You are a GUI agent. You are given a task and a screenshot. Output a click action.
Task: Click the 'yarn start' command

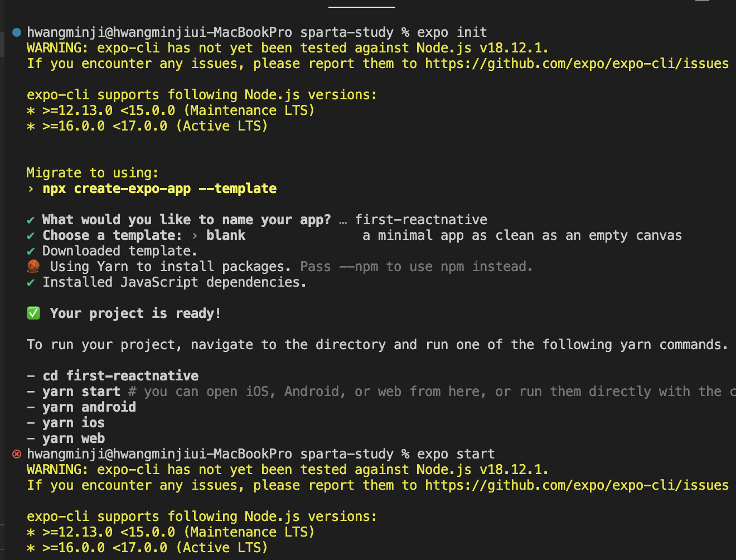81,392
